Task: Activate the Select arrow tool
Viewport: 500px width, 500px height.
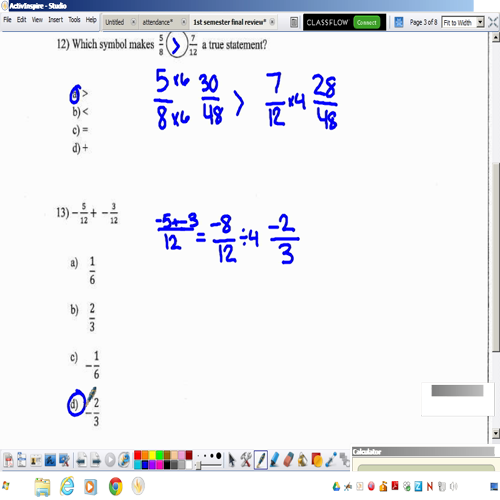Action: (x=232, y=460)
